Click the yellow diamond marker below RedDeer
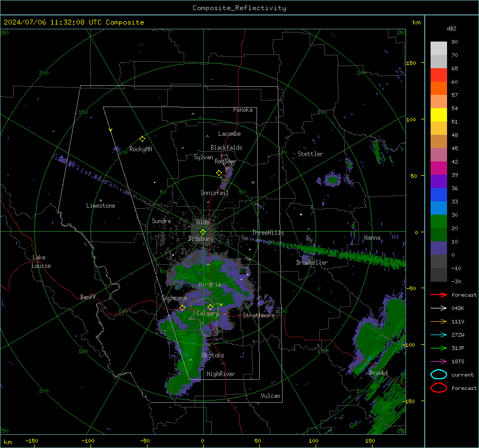 219,173
